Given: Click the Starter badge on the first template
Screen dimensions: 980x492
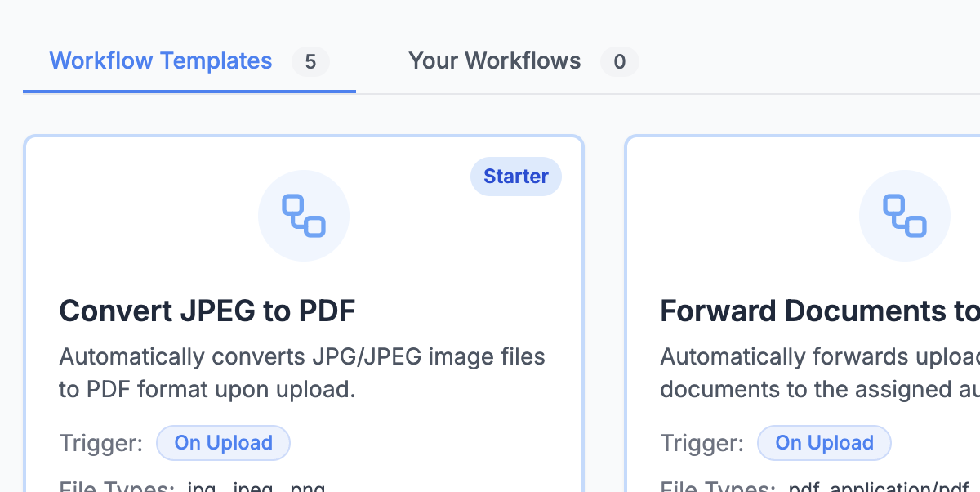Looking at the screenshot, I should [516, 177].
